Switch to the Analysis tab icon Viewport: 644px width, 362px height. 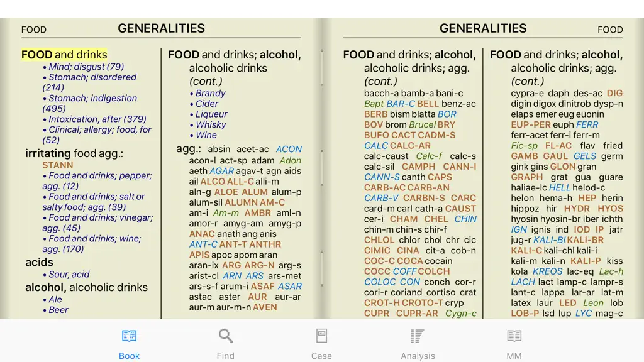pos(418,336)
